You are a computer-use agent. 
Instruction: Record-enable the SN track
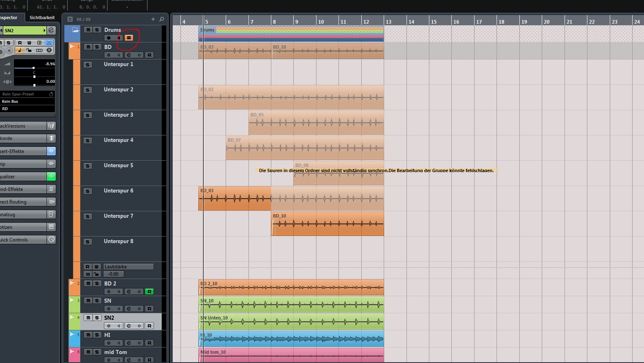coord(109,309)
